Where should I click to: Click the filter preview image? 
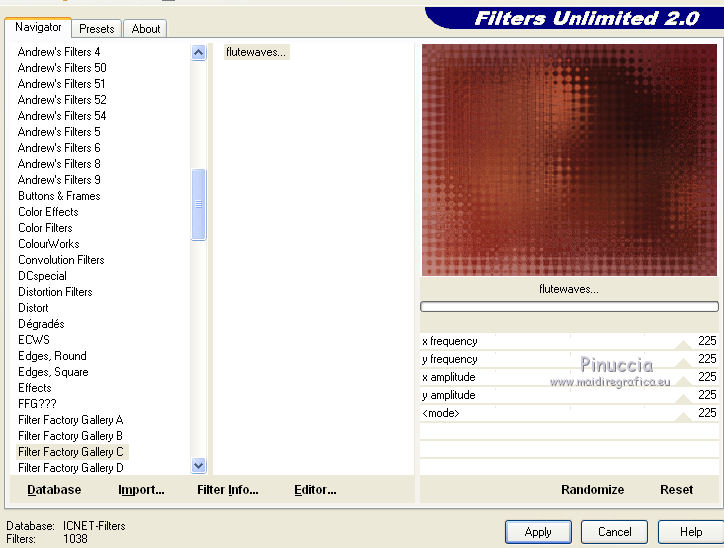click(569, 160)
